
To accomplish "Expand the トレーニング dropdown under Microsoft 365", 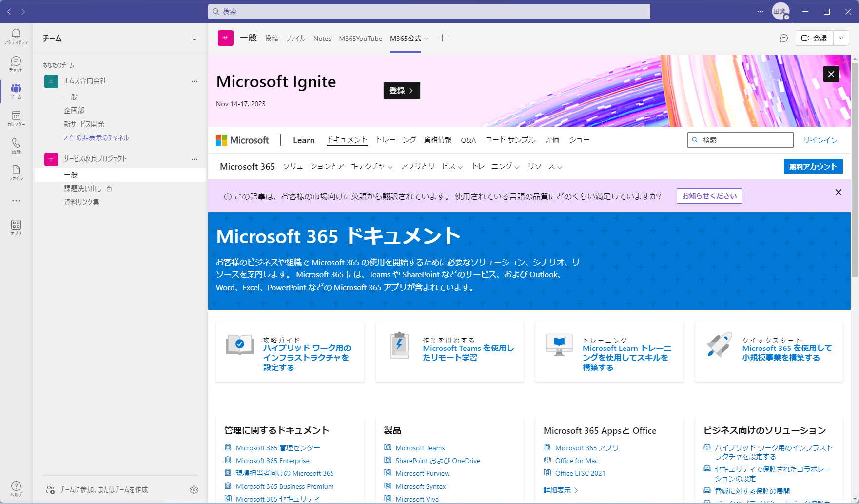I will point(495,167).
